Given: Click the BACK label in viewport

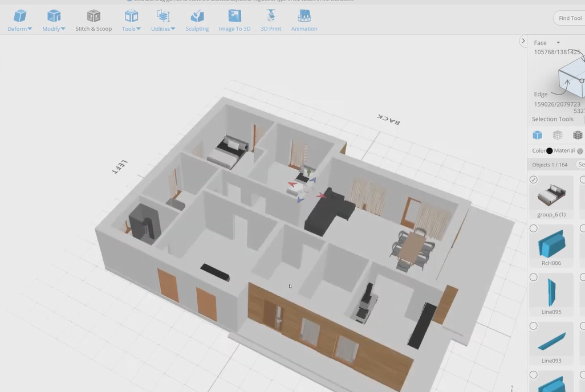Looking at the screenshot, I should click(x=388, y=119).
